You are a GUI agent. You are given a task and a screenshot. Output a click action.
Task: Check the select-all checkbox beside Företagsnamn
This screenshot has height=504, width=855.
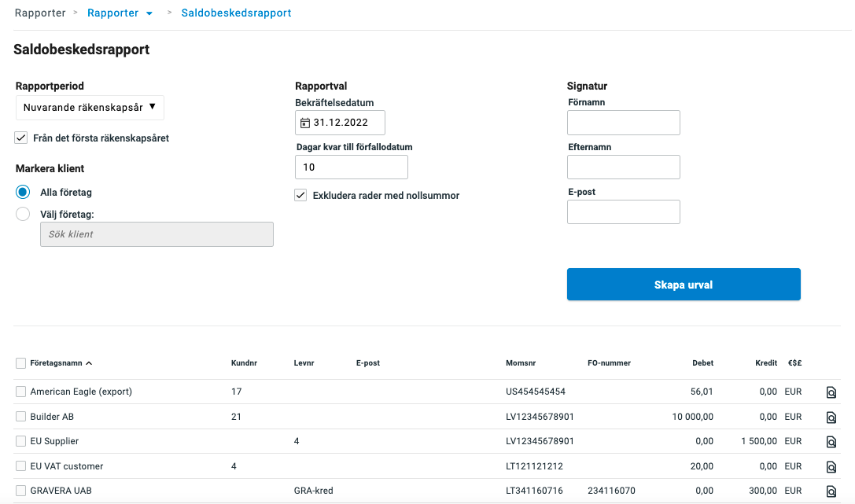click(x=20, y=363)
